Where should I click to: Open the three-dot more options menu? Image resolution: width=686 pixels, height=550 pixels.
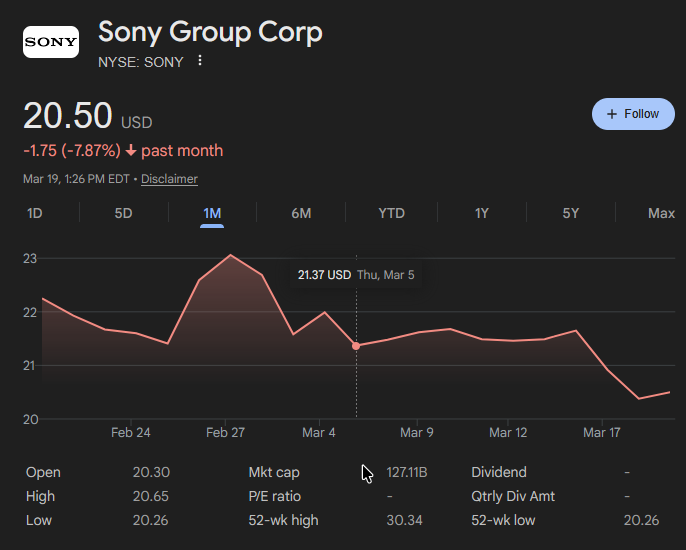point(200,61)
